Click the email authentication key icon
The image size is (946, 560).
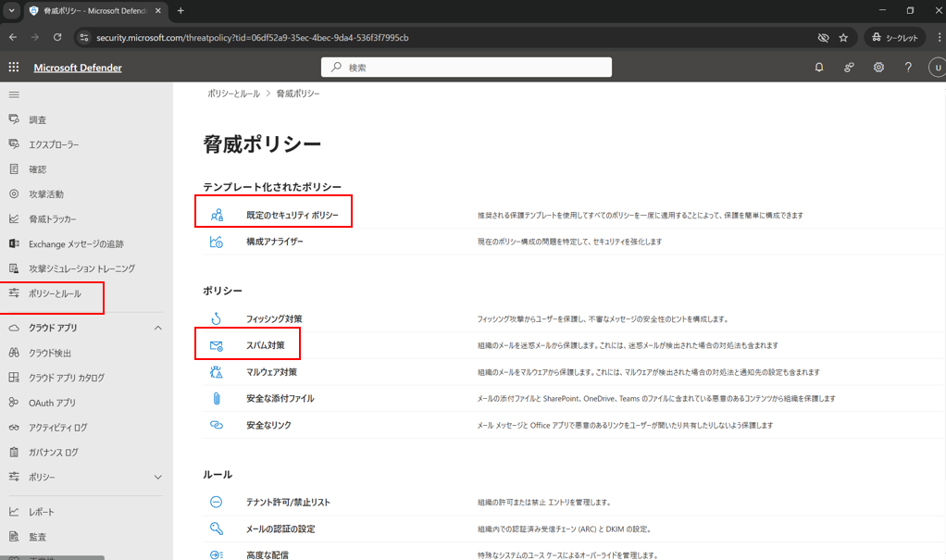click(x=217, y=529)
